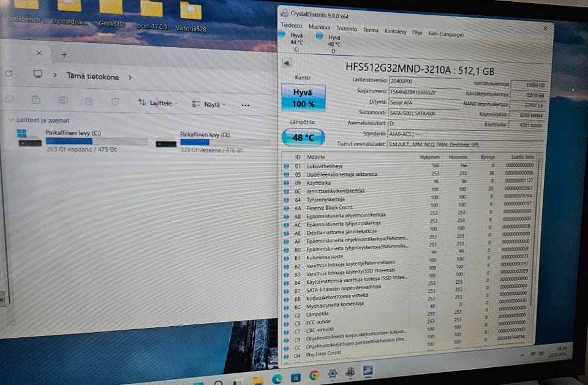Click status circle of C2 Lämpötila row
The image size is (588, 385).
287,316
